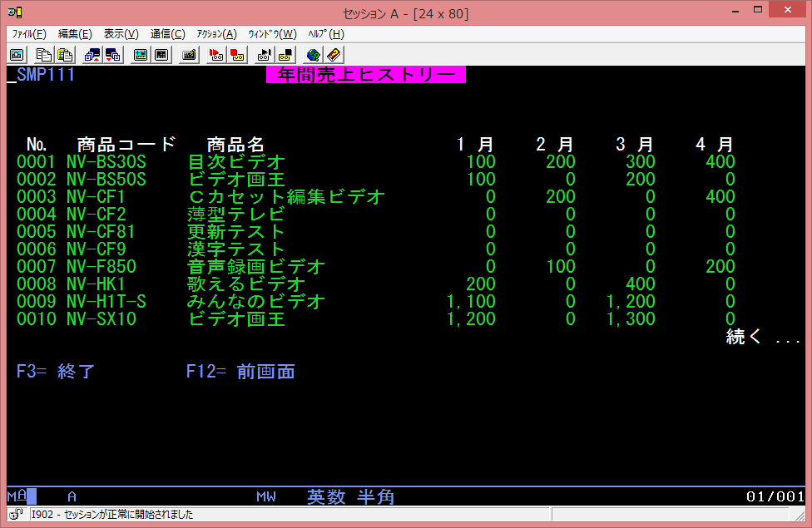Open the 編集(E) menu
This screenshot has width=812, height=528.
(75, 34)
